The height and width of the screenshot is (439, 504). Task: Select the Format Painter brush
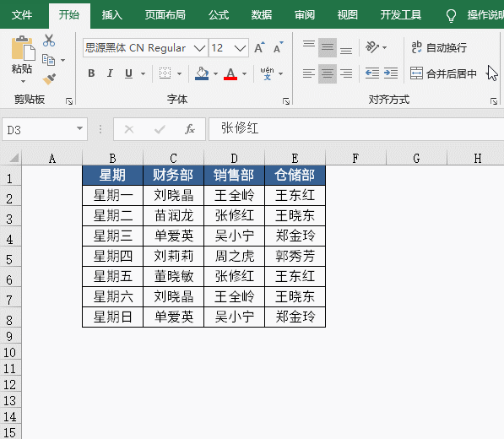tap(49, 79)
